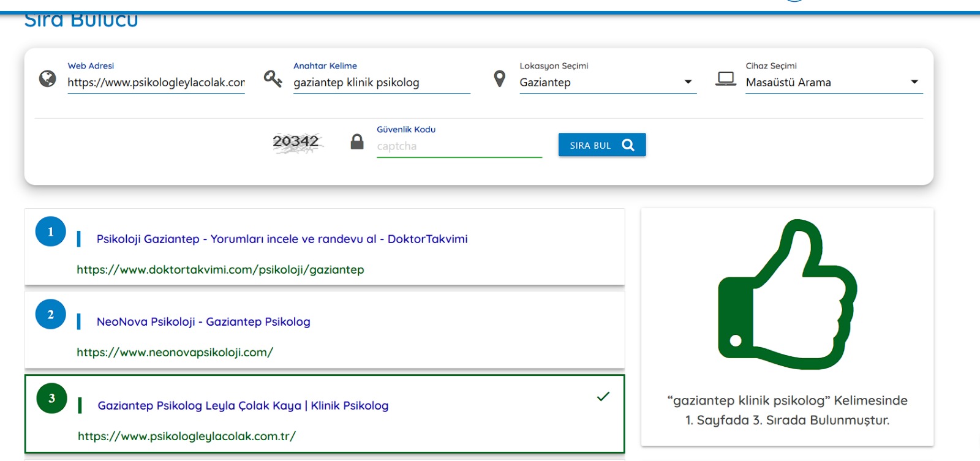Image resolution: width=980 pixels, height=461 pixels.
Task: Click the green number 3 rank badge
Action: 51,399
